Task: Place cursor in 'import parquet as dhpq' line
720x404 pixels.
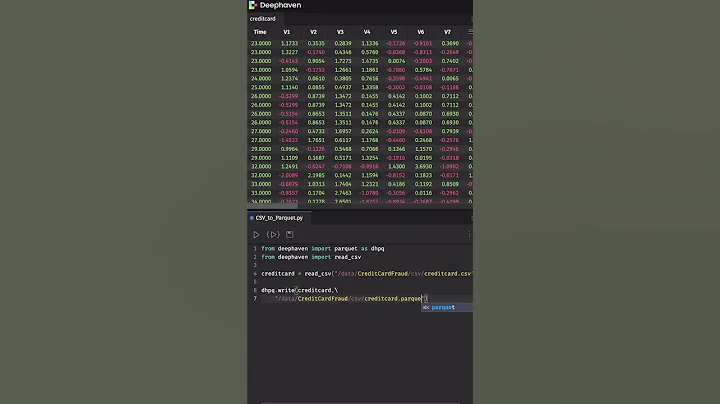Action: (323, 249)
